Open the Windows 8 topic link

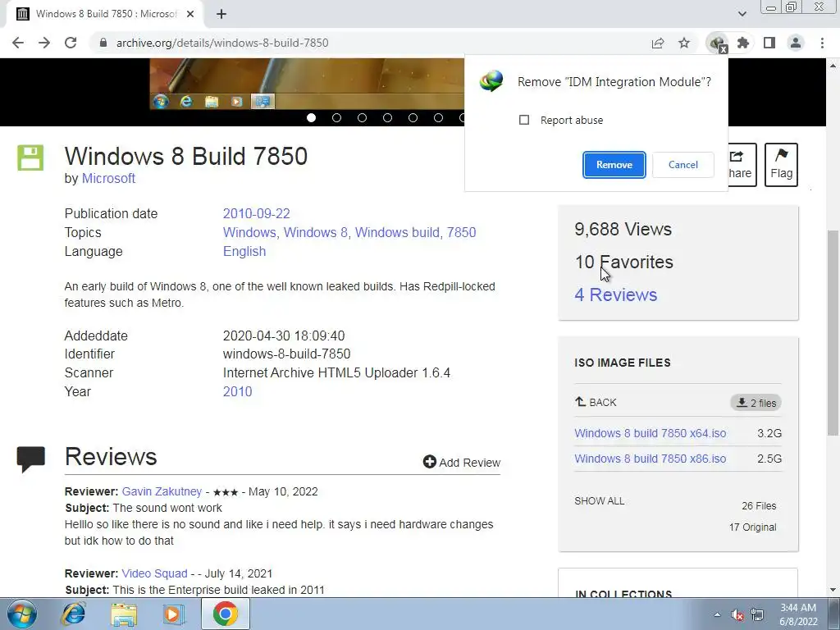coord(316,232)
